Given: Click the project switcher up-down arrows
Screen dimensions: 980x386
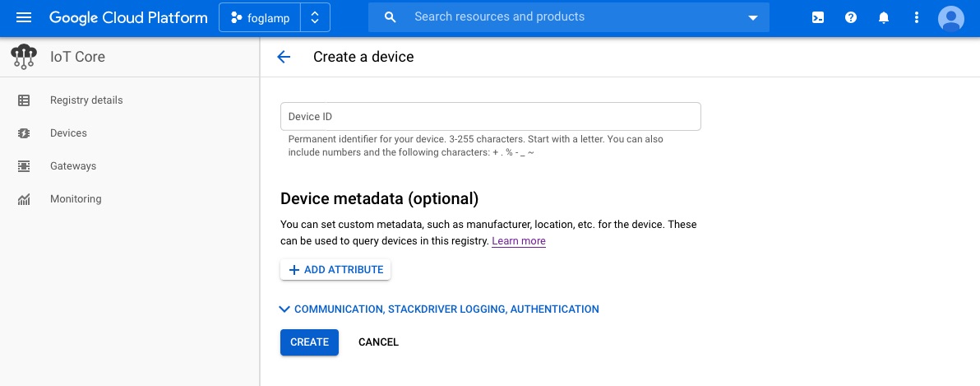Looking at the screenshot, I should tap(315, 17).
